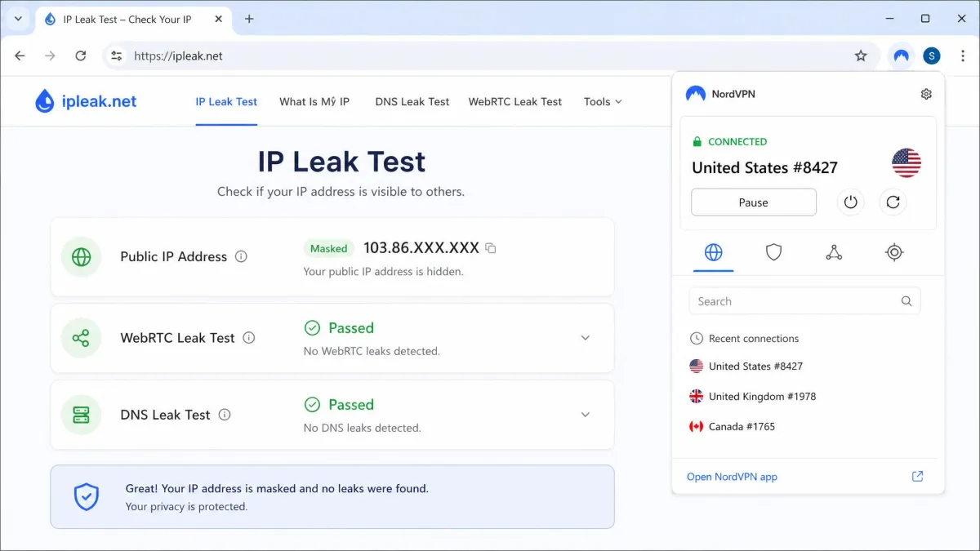This screenshot has width=980, height=551.
Task: Open What Is My IP page
Action: coord(314,102)
